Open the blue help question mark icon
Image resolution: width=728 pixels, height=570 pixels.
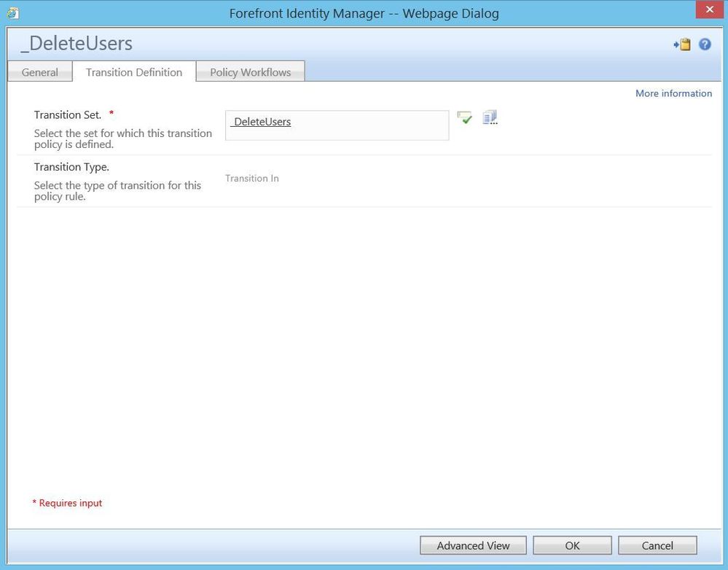705,44
